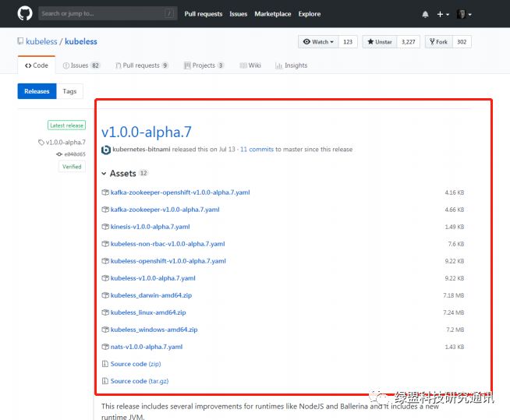Open stargazers count 3,227
The image size is (510, 420).
point(408,41)
